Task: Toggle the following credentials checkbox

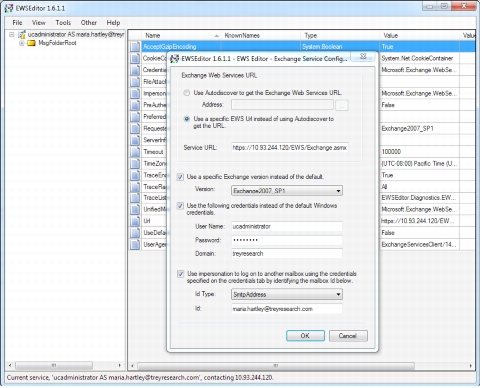Action: (180, 206)
